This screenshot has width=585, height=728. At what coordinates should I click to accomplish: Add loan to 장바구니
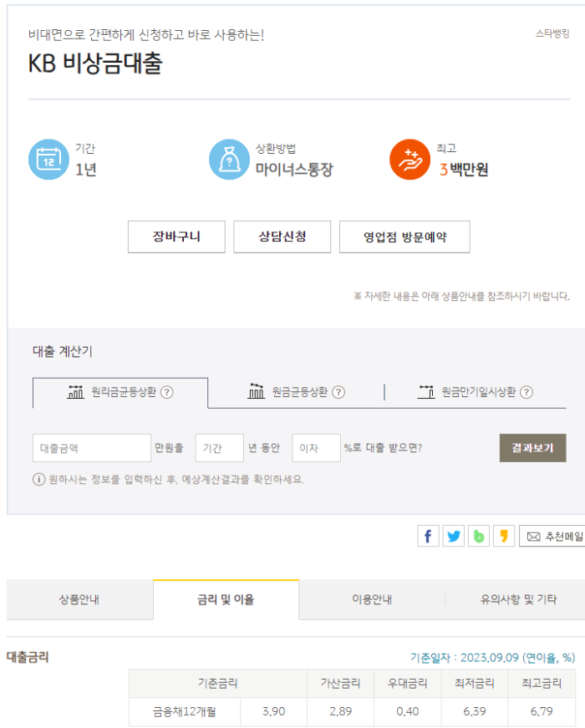pyautogui.click(x=176, y=237)
